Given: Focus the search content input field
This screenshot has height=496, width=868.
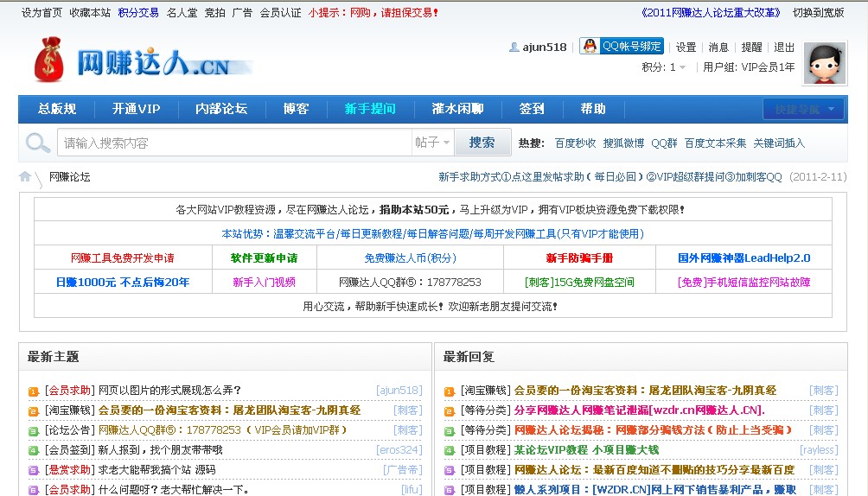Looking at the screenshot, I should [x=233, y=143].
